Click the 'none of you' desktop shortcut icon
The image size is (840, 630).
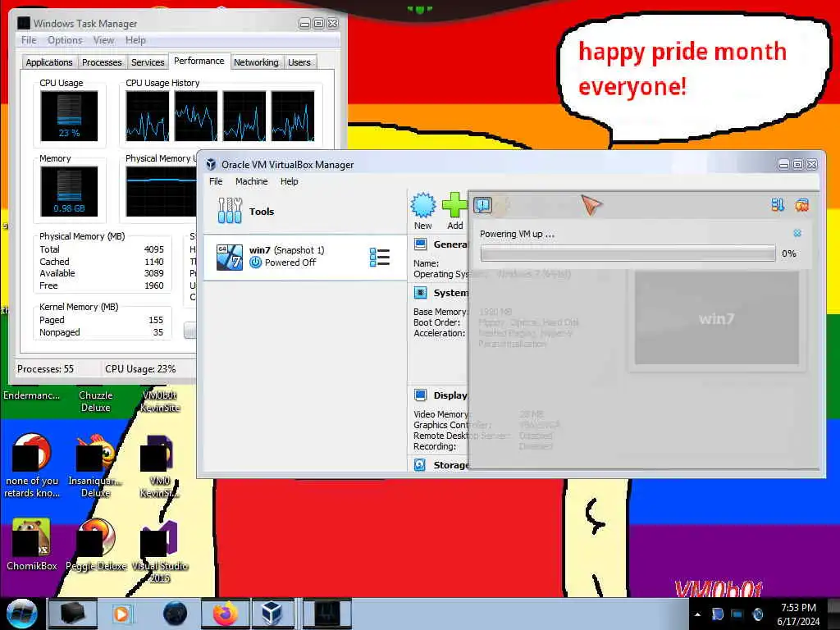32,452
